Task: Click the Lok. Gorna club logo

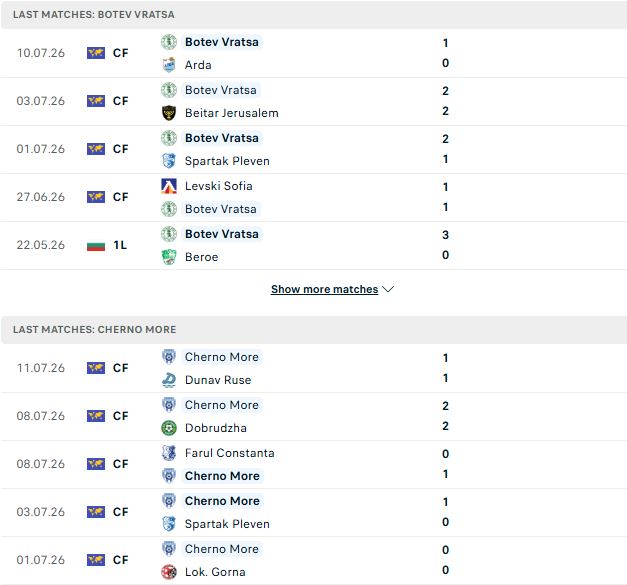Action: [169, 572]
